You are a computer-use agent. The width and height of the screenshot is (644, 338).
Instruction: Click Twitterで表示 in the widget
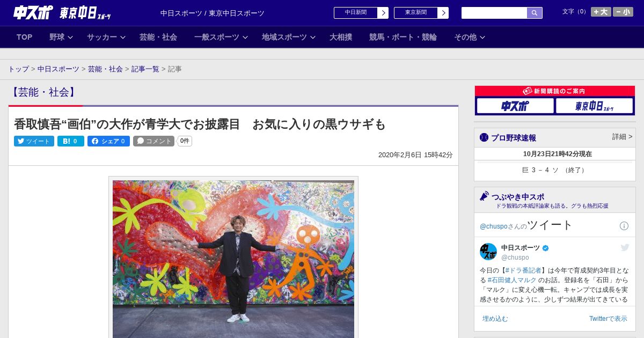pos(608,319)
